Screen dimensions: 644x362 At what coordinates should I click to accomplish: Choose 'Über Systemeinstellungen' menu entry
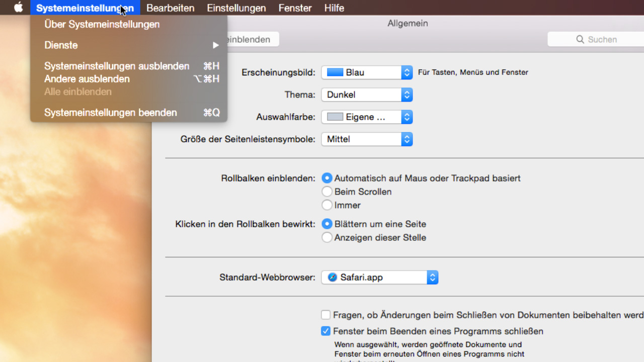pyautogui.click(x=129, y=24)
